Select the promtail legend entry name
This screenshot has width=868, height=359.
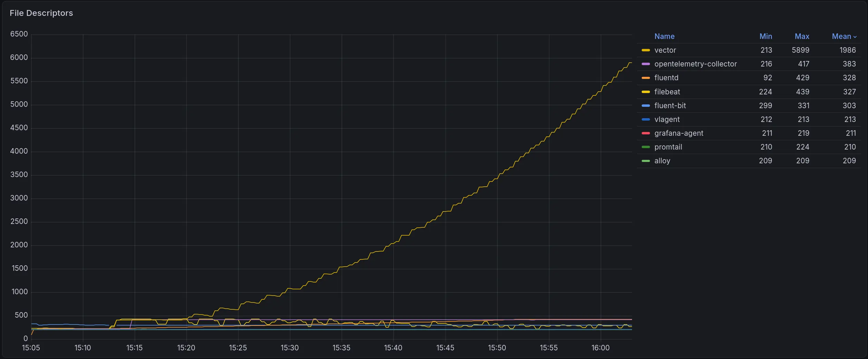pos(668,147)
